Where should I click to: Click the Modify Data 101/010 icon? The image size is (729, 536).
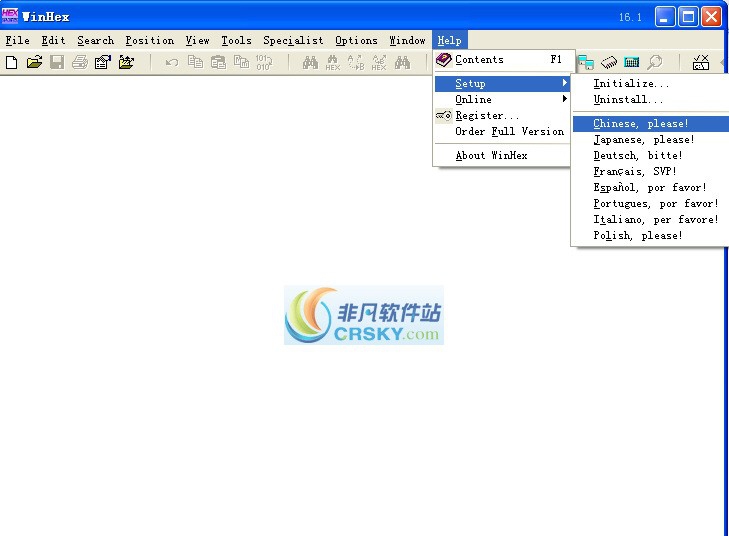[264, 62]
